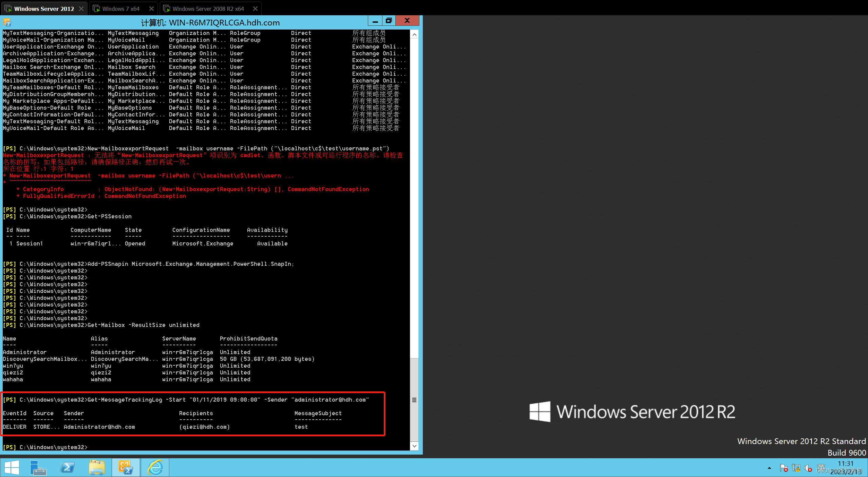The image size is (868, 477).
Task: Switch to Windows Server 2008 R2 x64 tab
Action: click(208, 9)
